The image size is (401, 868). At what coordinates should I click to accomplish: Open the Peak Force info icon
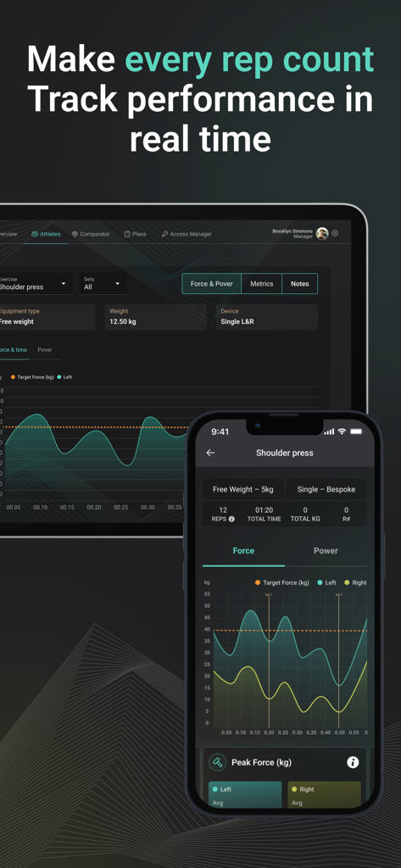pyautogui.click(x=353, y=762)
